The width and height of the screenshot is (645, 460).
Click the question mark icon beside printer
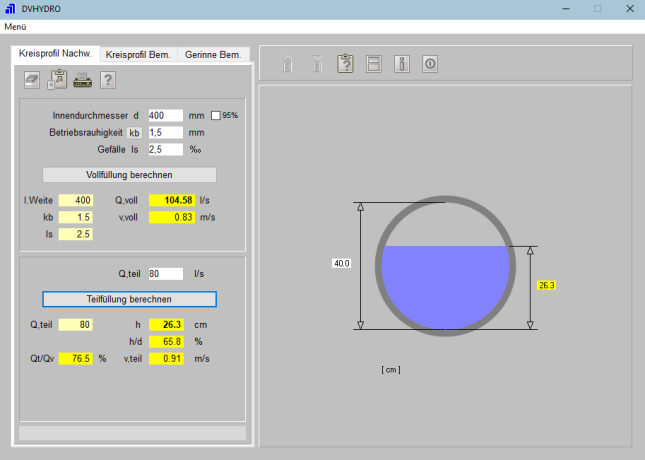(108, 80)
